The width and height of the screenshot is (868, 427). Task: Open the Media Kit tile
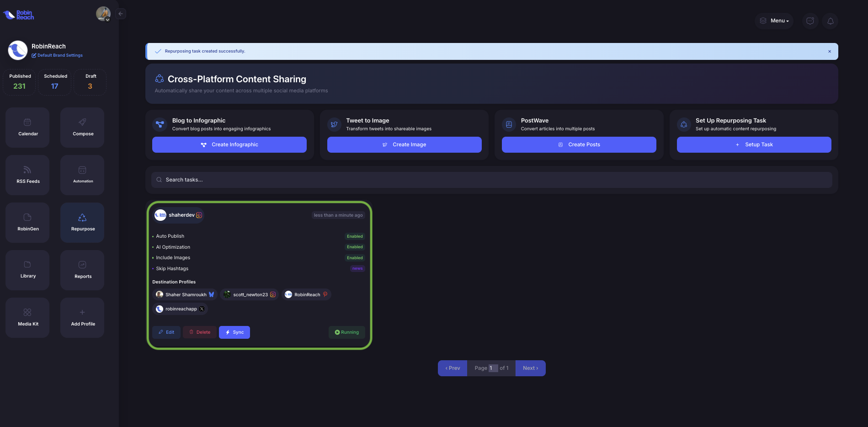(27, 318)
